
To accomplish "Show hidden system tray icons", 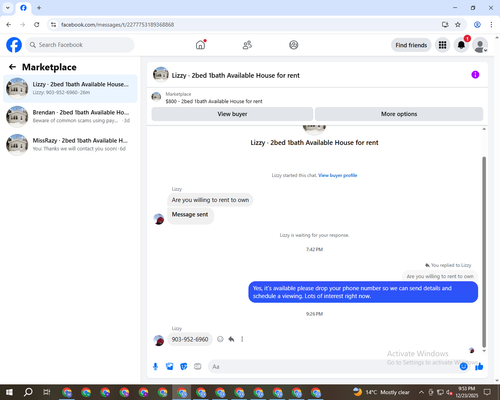I will point(421,392).
